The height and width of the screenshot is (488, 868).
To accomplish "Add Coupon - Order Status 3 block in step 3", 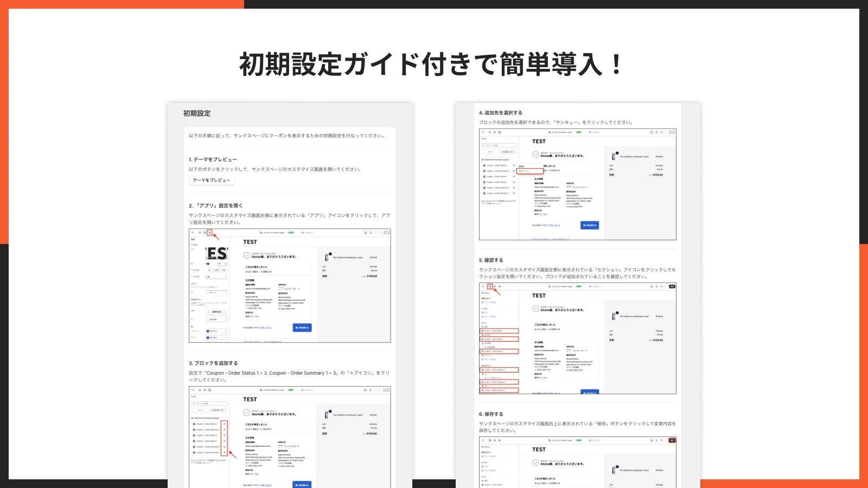I will pyautogui.click(x=225, y=435).
